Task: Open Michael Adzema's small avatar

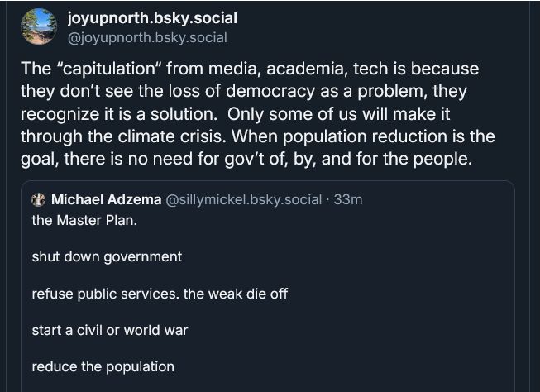Action: click(x=38, y=200)
